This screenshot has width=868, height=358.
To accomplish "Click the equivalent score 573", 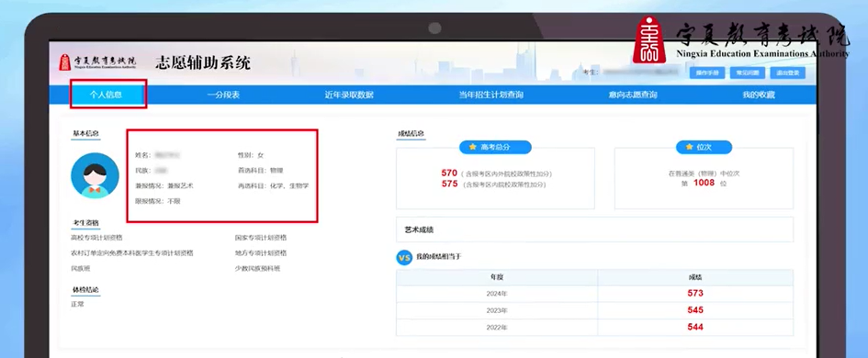I will point(695,293).
